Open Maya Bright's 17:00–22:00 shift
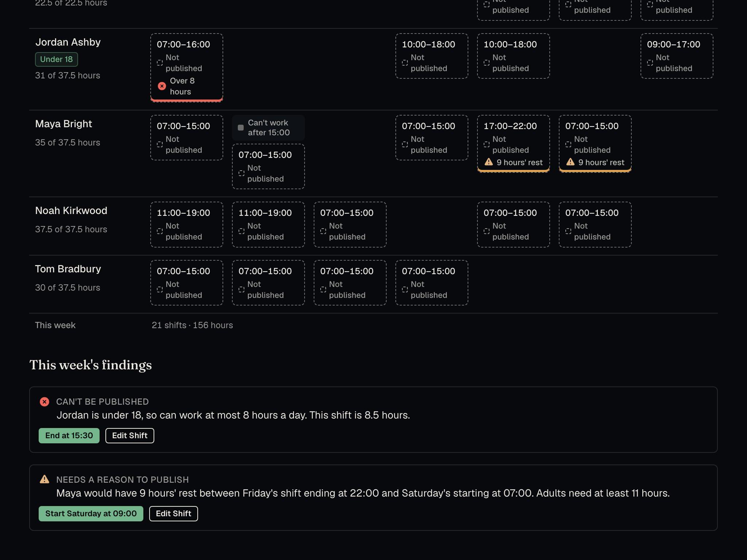 (x=514, y=144)
